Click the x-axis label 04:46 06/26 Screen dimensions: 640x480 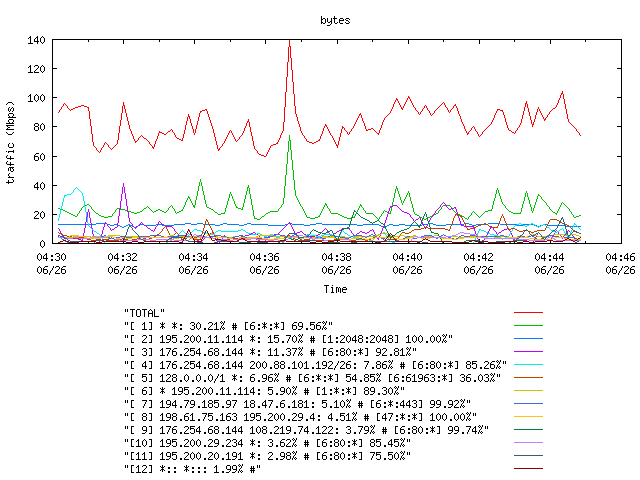pos(620,264)
